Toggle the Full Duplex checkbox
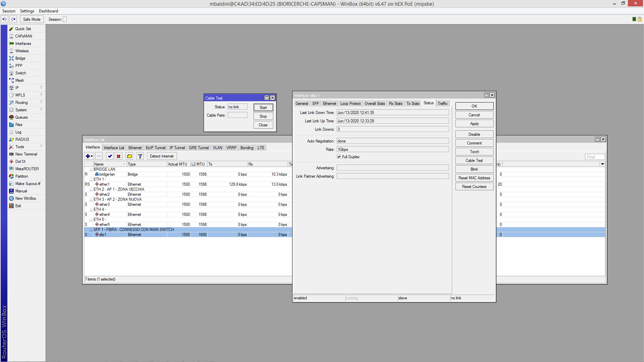Screen dimensions: 644x362 click(339, 157)
